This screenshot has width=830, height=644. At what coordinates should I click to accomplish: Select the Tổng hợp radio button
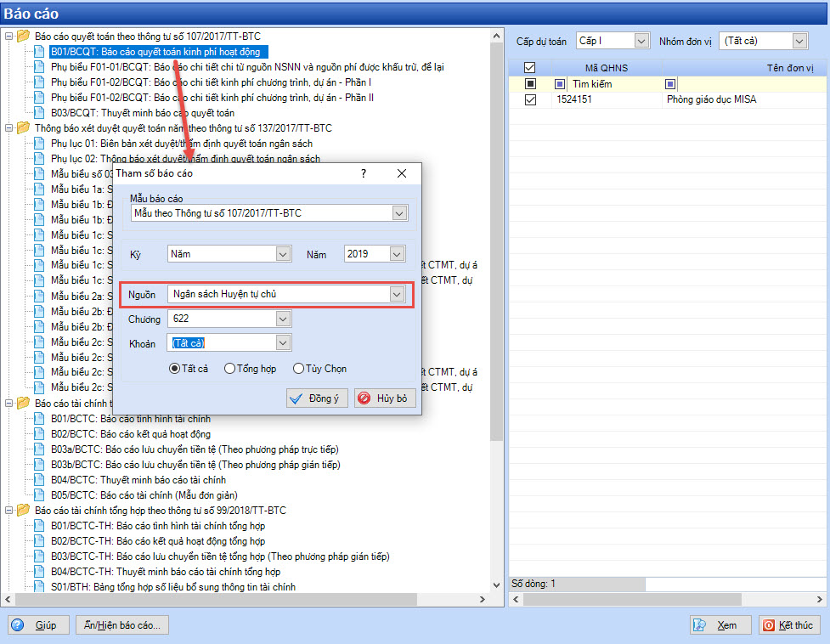229,369
